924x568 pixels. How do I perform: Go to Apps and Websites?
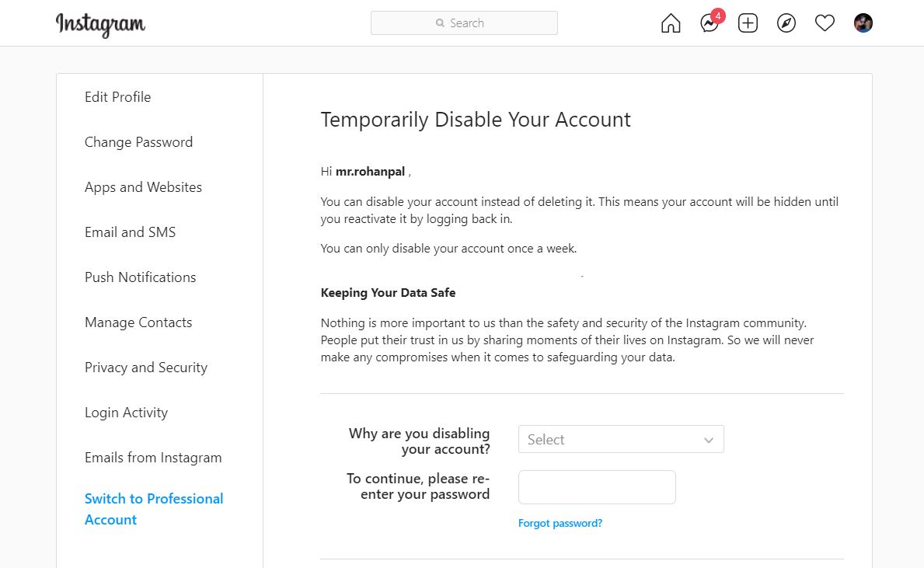point(143,187)
